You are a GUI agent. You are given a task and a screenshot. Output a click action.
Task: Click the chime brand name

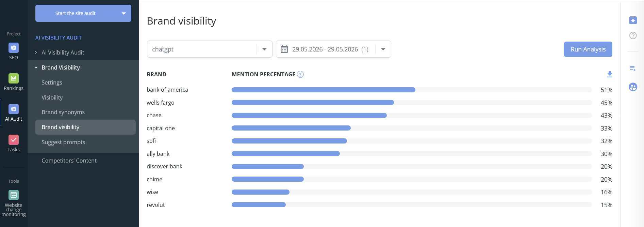pos(154,179)
